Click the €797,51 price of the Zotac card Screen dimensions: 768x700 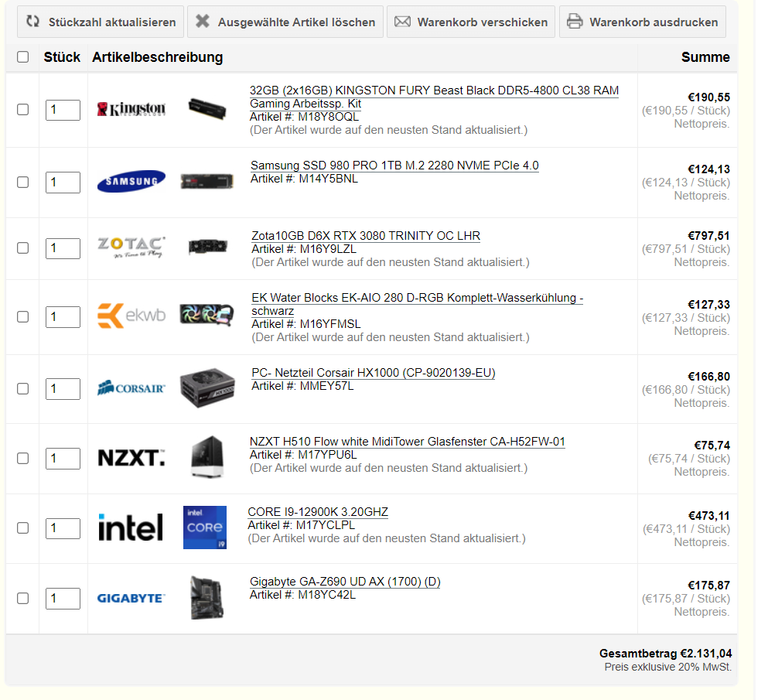click(708, 236)
